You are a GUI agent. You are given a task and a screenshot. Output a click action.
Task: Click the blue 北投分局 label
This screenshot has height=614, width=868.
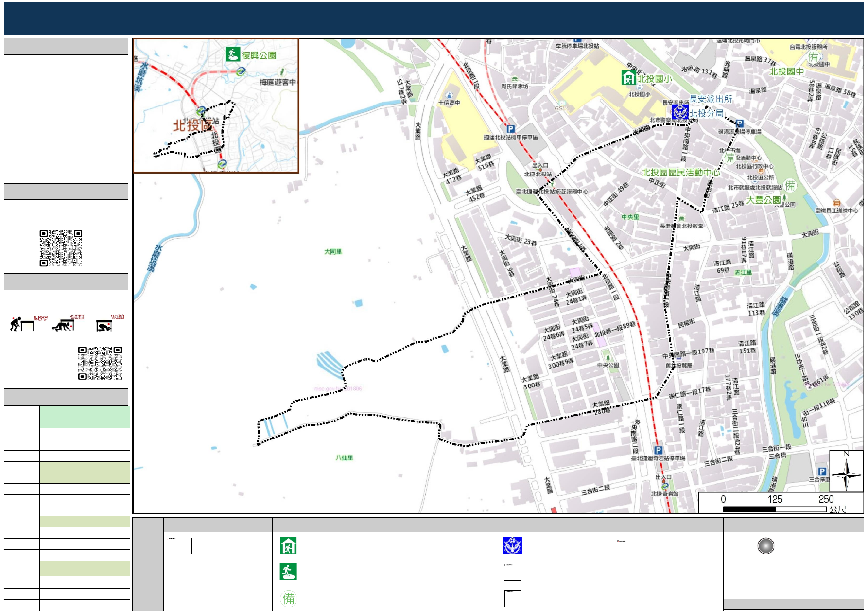coord(706,113)
